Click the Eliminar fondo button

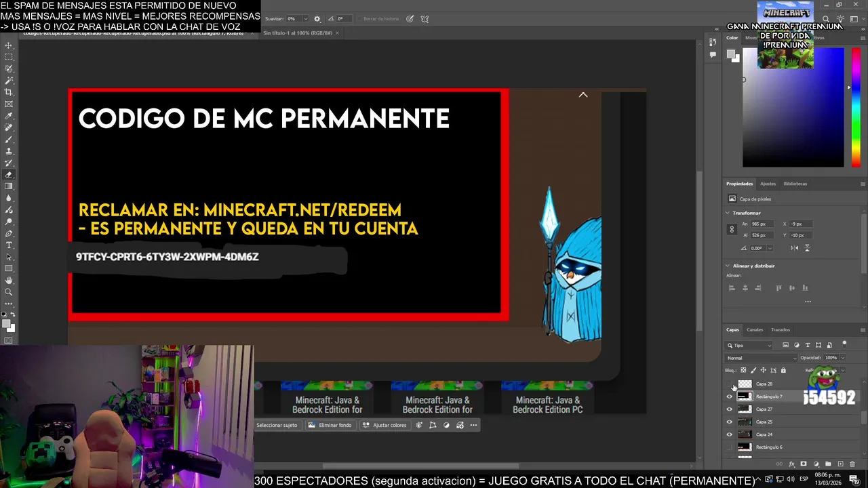pos(330,425)
